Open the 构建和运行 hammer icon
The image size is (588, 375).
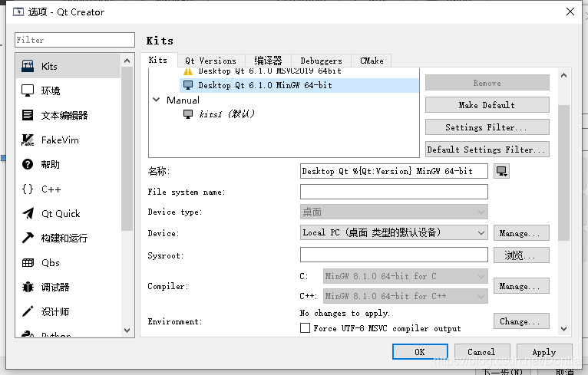28,238
